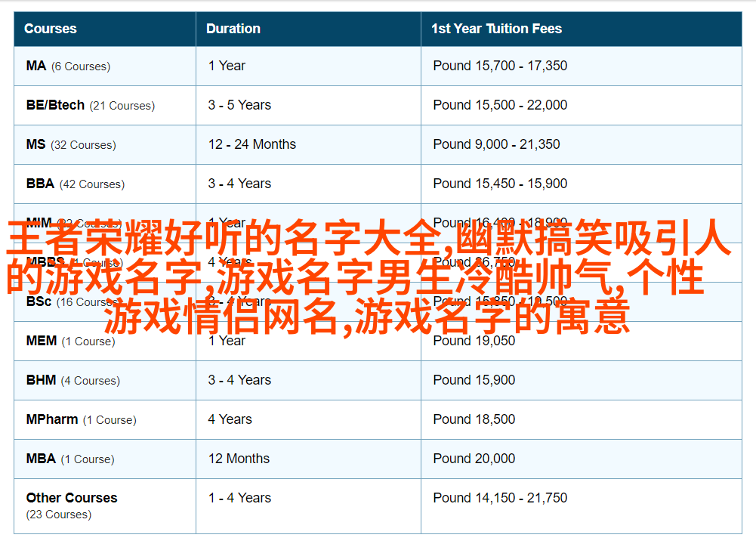
Task: Click the '12 - 24 Months' duration cell
Action: [x=308, y=144]
